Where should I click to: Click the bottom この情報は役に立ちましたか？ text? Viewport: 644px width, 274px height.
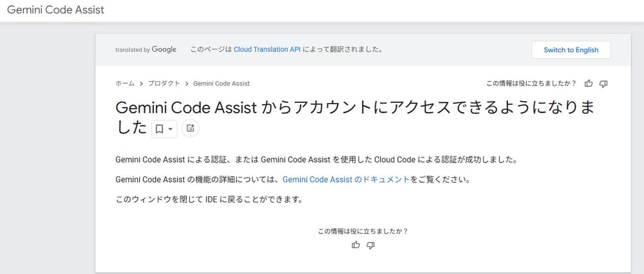(x=363, y=232)
